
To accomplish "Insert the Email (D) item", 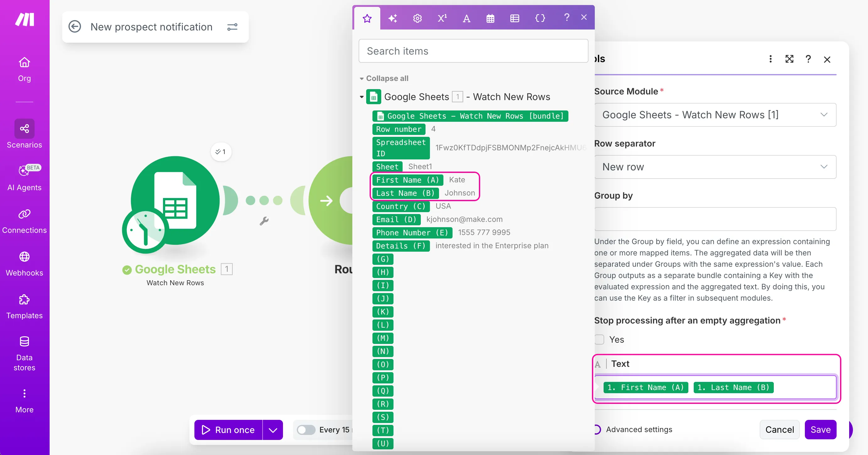I will pos(396,219).
